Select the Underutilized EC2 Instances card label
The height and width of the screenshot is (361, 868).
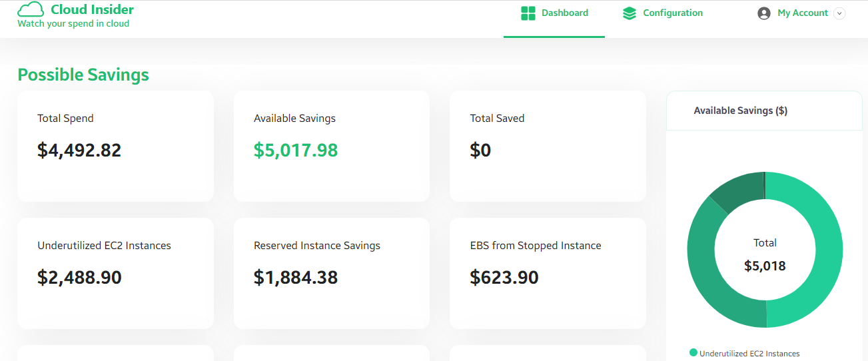(x=104, y=246)
